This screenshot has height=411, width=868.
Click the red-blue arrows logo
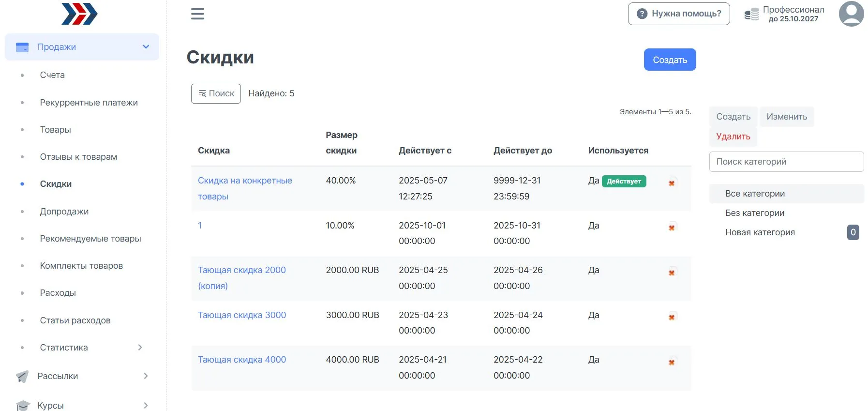(79, 14)
